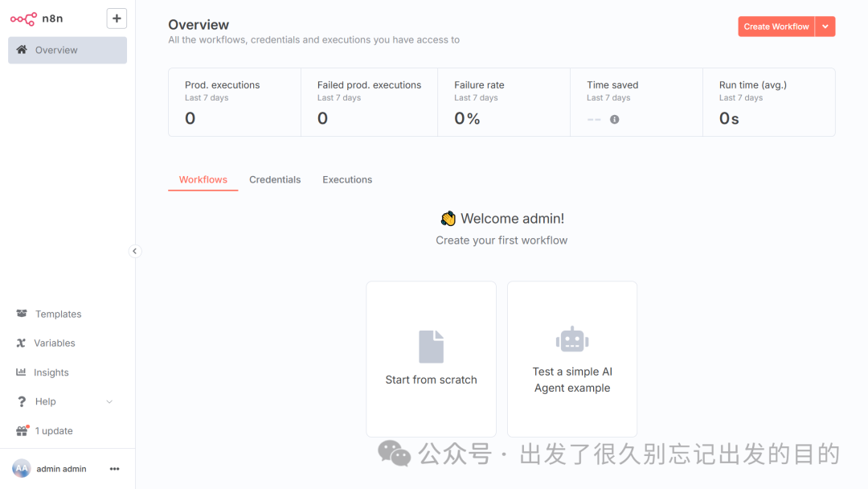This screenshot has height=489, width=868.
Task: Click the Test a simple AI Agent example card
Action: (571, 359)
